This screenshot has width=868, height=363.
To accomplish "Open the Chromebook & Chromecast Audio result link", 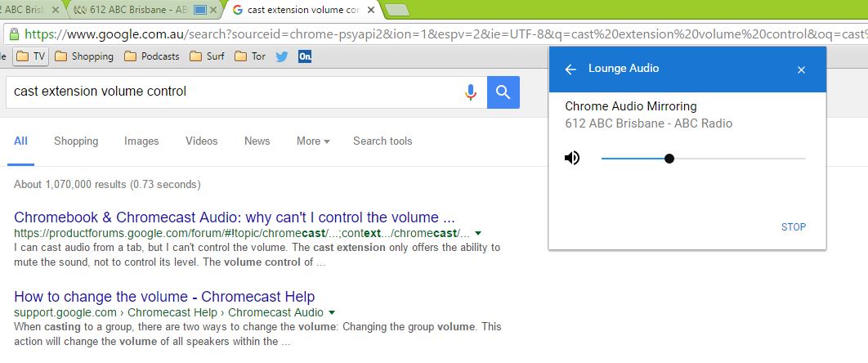I will pos(234,217).
